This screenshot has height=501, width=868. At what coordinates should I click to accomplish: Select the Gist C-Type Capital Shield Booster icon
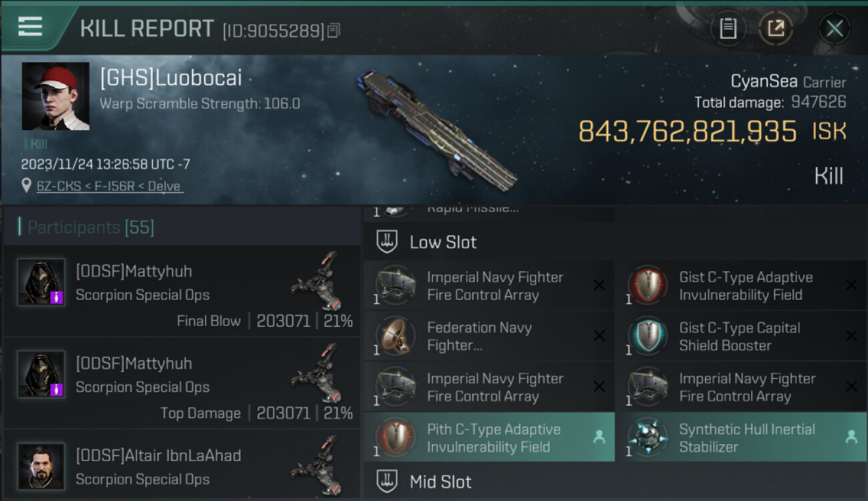coord(647,336)
